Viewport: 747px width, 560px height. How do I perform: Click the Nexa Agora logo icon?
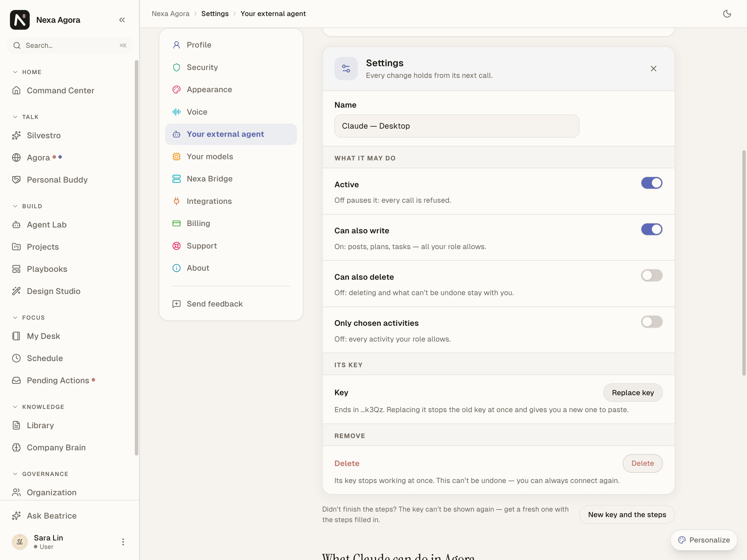coord(20,20)
